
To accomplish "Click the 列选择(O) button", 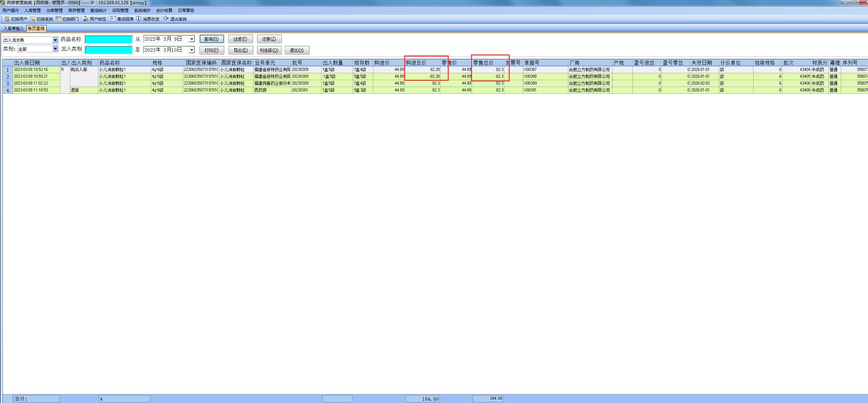I will [x=269, y=50].
